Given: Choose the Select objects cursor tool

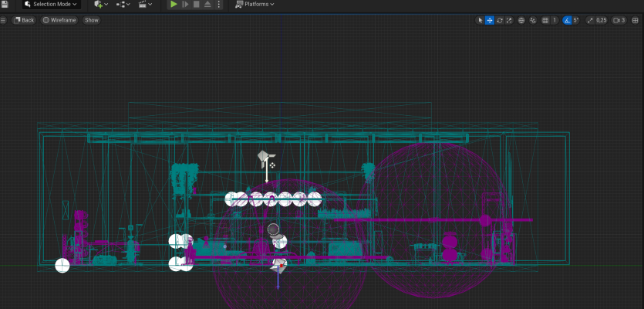Looking at the screenshot, I should coord(480,20).
